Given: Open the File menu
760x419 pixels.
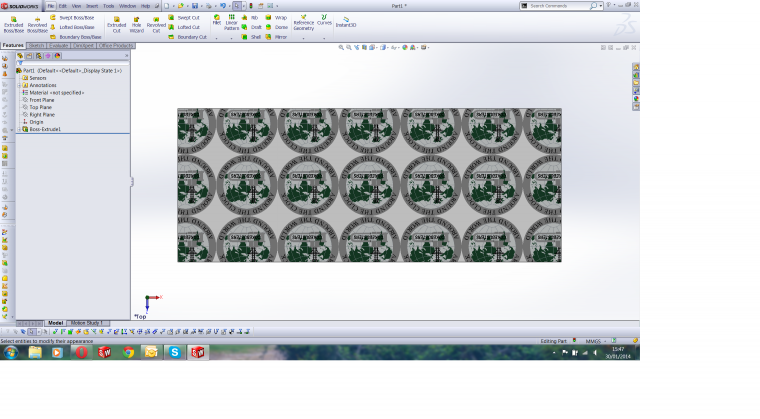Looking at the screenshot, I should point(50,6).
